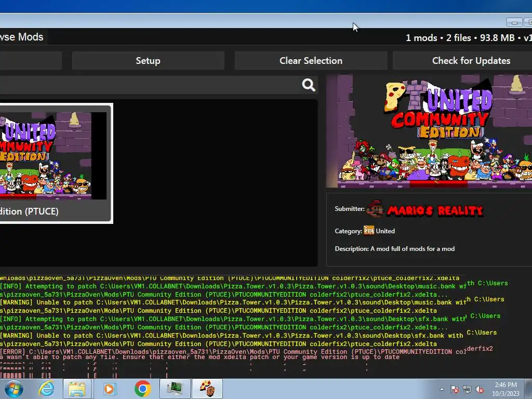Viewport: 532px width, 399px height.
Task: Select description text 'A mod full of mods for a mod'
Action: 412,249
